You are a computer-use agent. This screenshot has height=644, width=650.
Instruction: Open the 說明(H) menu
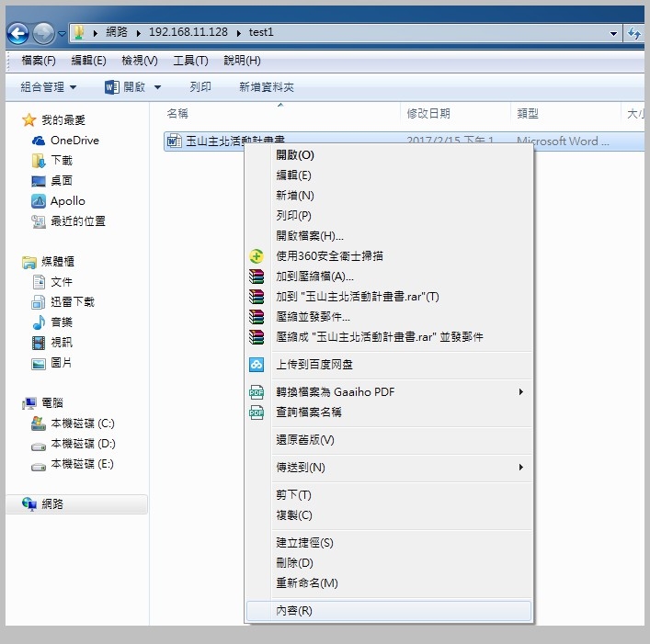(242, 61)
